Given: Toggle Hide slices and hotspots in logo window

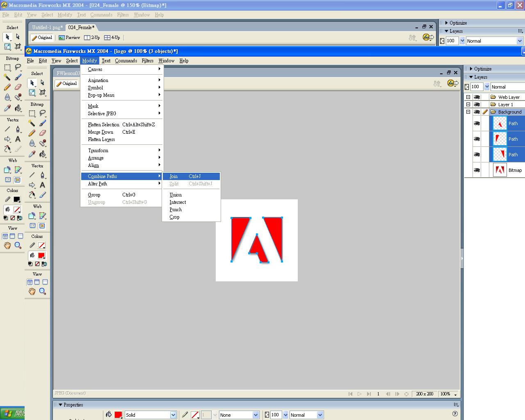Looking at the screenshot, I should [32, 226].
